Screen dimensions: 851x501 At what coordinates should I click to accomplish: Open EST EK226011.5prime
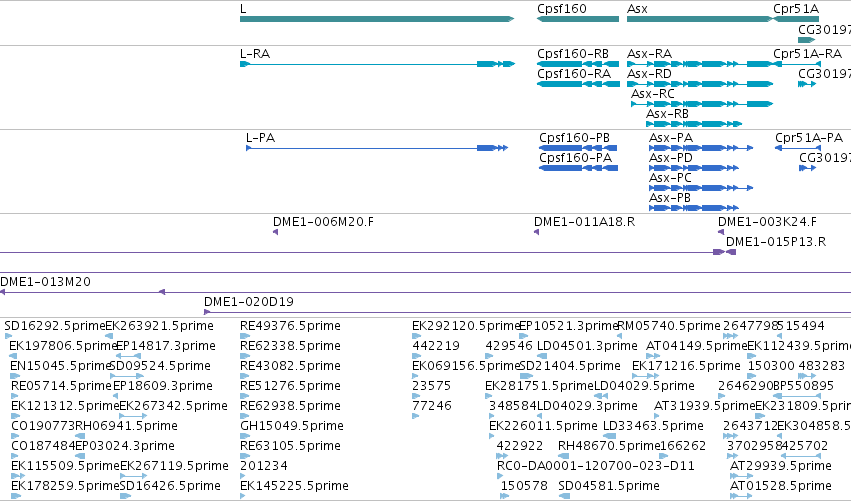543,427
